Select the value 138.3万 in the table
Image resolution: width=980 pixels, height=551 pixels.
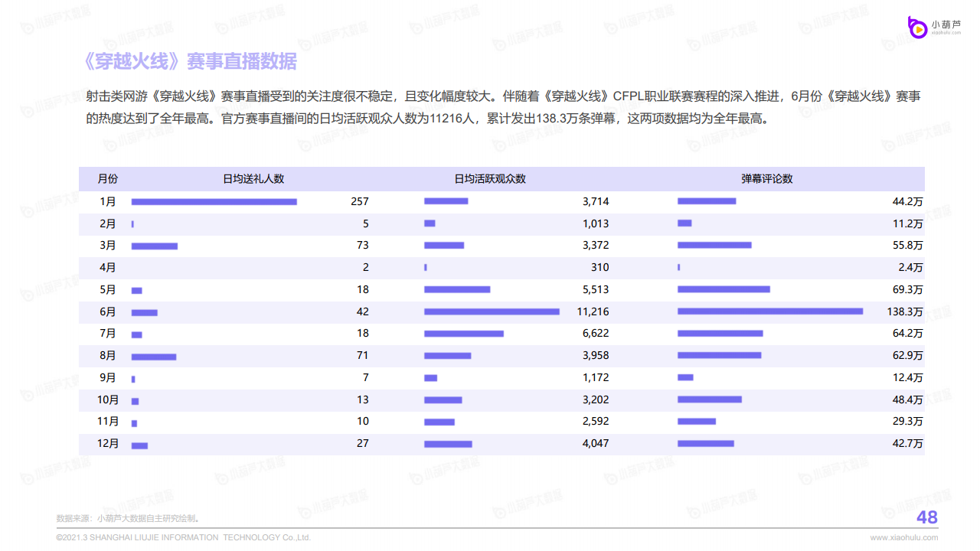pyautogui.click(x=905, y=312)
